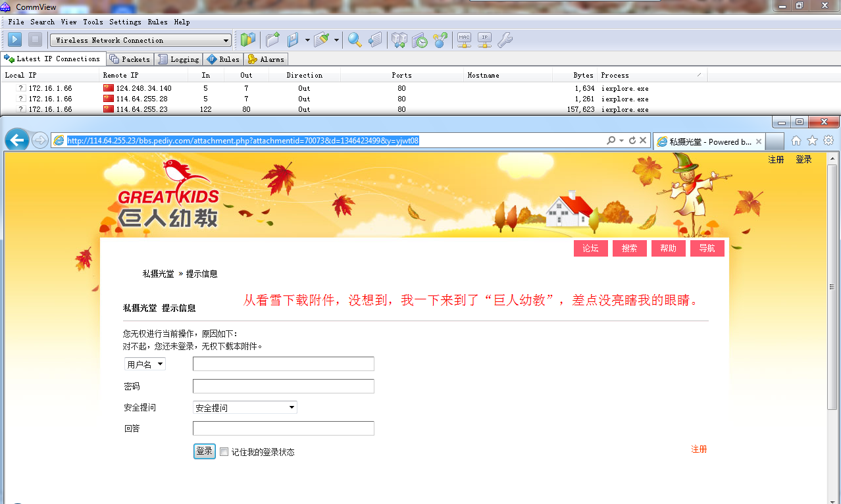This screenshot has height=504, width=841.
Task: Select the row with remote IP 124.248.34.140
Action: point(354,88)
